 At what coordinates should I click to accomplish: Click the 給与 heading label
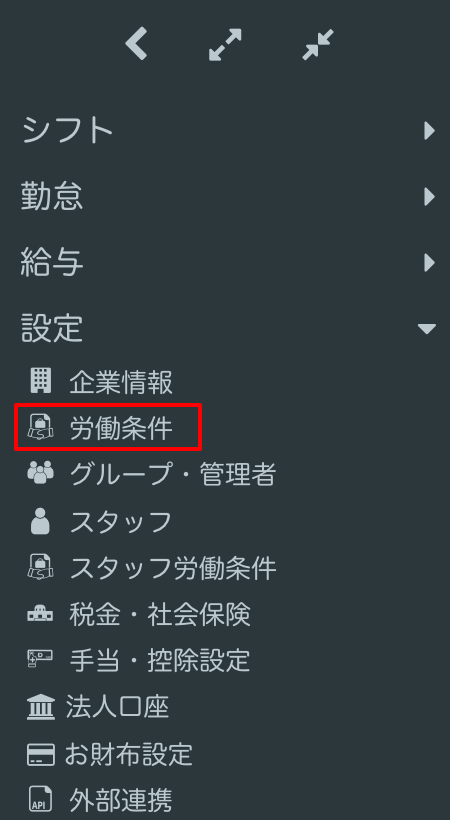[x=52, y=263]
